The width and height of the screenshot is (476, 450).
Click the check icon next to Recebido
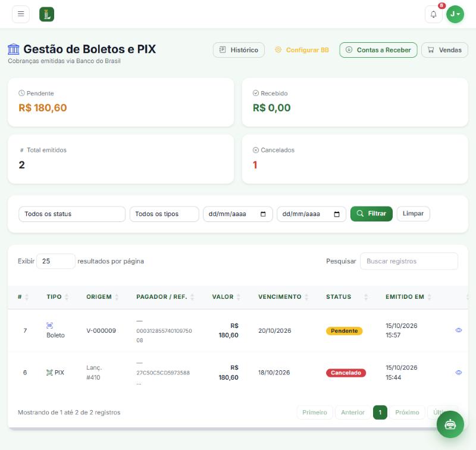(x=256, y=93)
